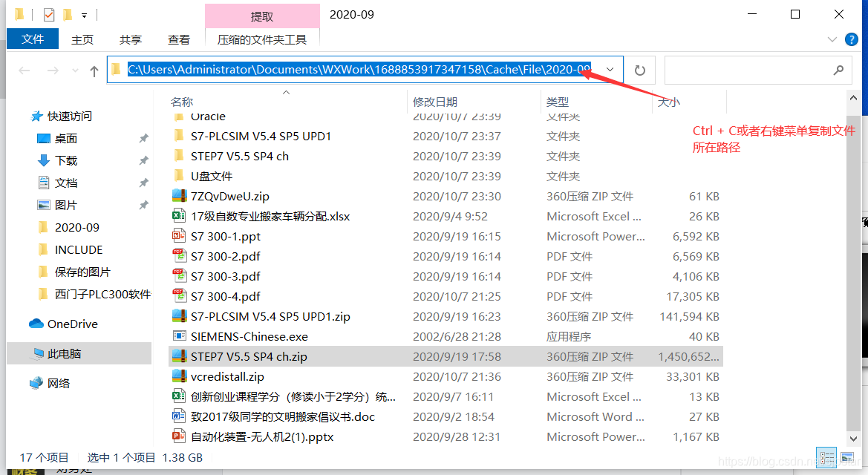Select vcredistall.zip archive icon

[179, 376]
